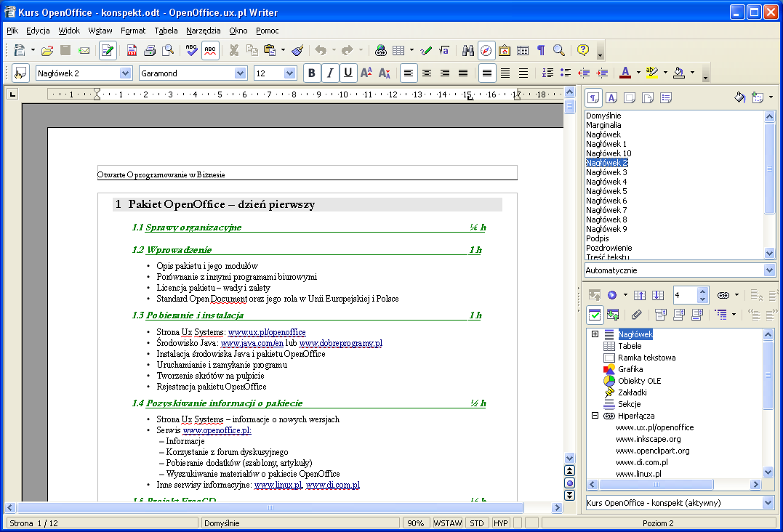This screenshot has height=532, width=783.
Task: Toggle Edit File mode
Action: [108, 50]
